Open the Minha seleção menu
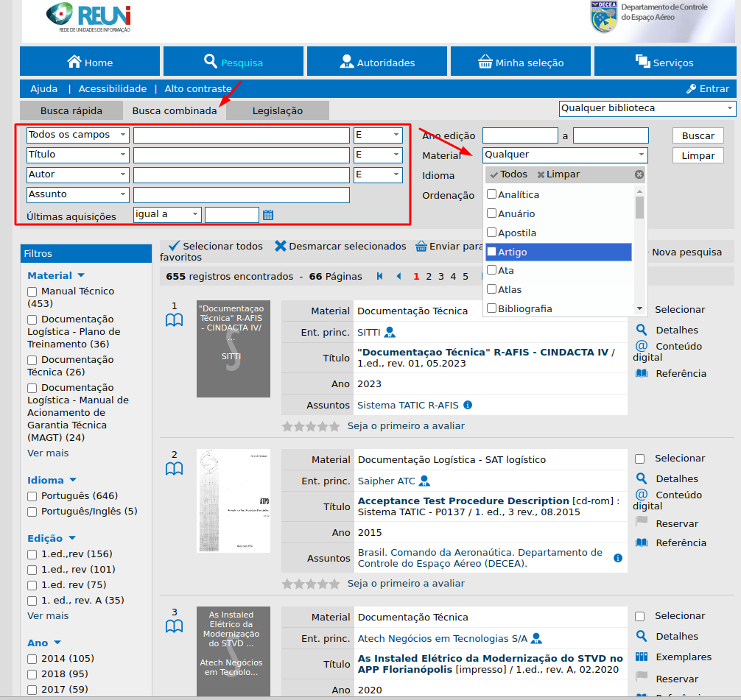This screenshot has height=700, width=741. point(521,61)
